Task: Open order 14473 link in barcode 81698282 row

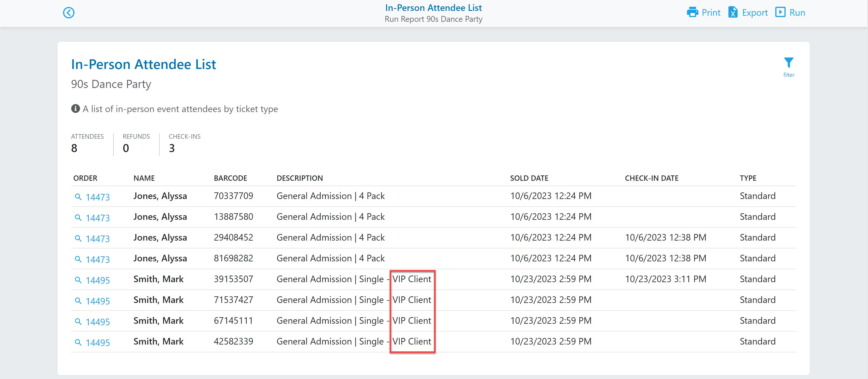Action: pos(98,260)
